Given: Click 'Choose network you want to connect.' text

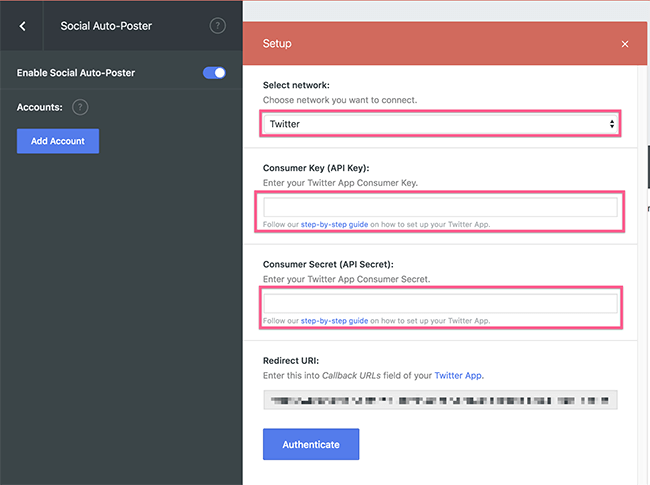Looking at the screenshot, I should (340, 100).
